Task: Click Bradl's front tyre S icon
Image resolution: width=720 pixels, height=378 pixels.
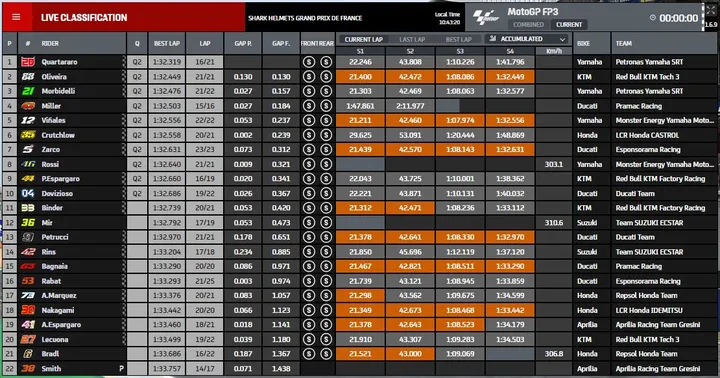Action: pyautogui.click(x=309, y=354)
